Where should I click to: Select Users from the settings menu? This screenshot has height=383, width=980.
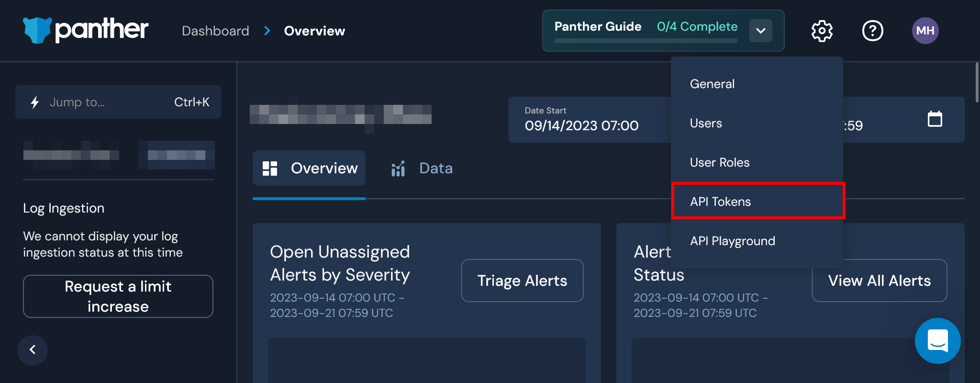(x=757, y=123)
